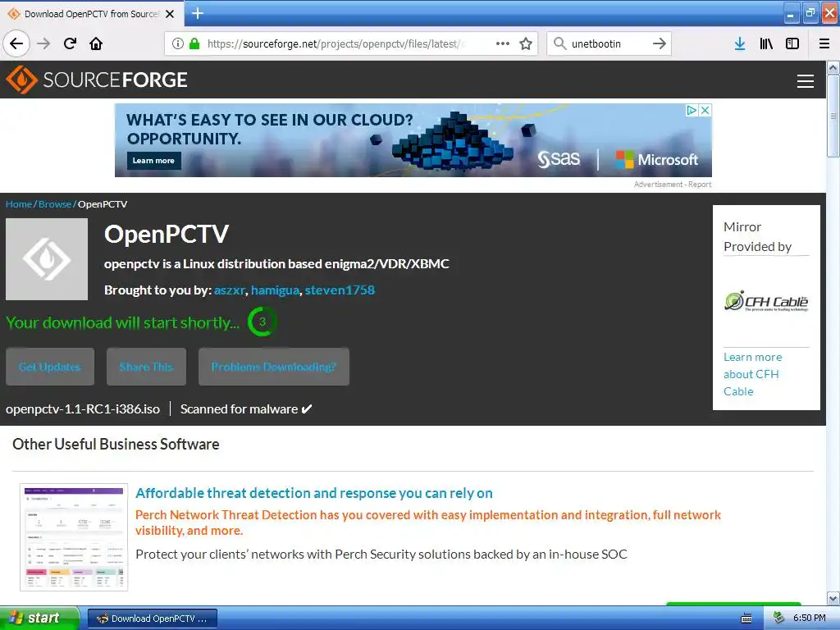Screen dimensions: 840x630
Task: Click Other Useful Business Software heading
Action: (x=116, y=444)
